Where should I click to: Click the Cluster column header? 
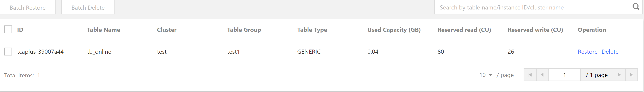tap(167, 30)
